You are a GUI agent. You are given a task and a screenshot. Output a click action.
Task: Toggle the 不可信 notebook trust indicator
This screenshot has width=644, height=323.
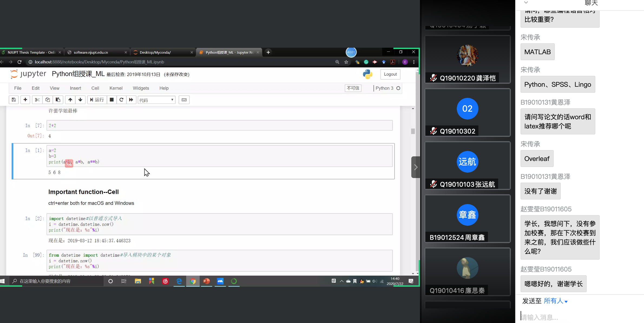353,88
